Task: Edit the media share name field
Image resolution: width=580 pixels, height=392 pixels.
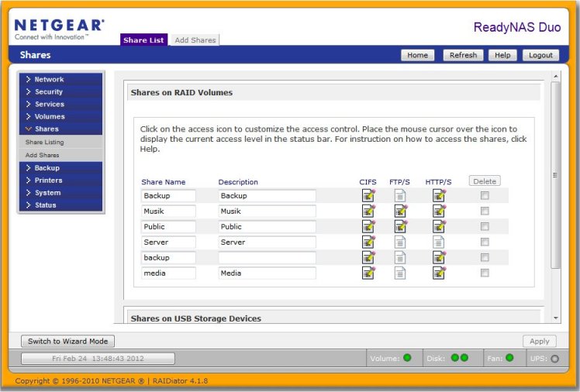Action: click(x=168, y=273)
